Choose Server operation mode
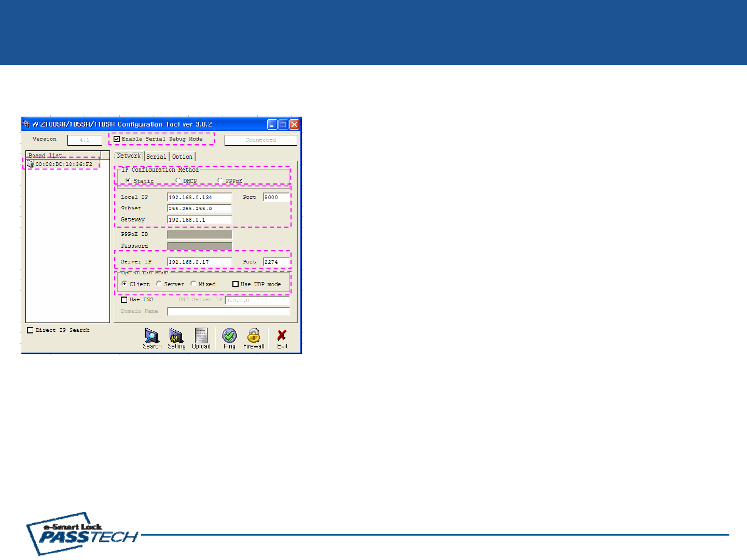 point(159,284)
